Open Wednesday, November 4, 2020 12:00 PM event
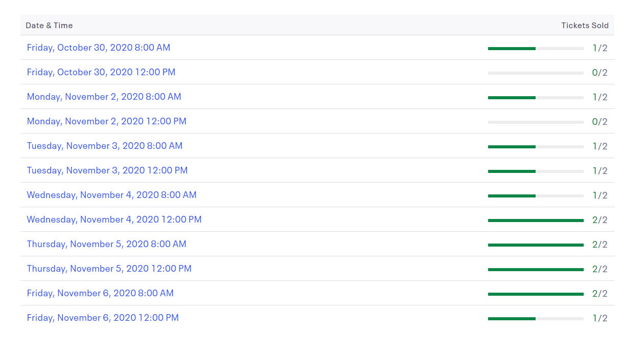Image resolution: width=644 pixels, height=352 pixels. click(114, 219)
